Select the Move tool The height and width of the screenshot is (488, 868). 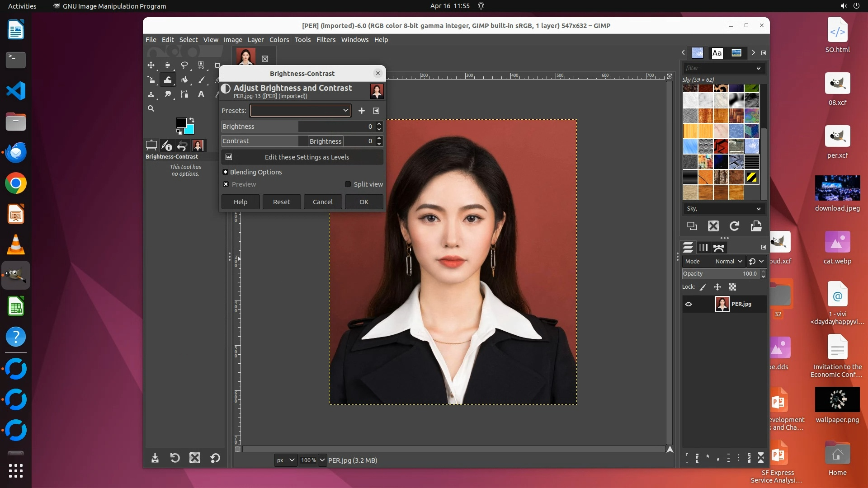[x=151, y=65]
